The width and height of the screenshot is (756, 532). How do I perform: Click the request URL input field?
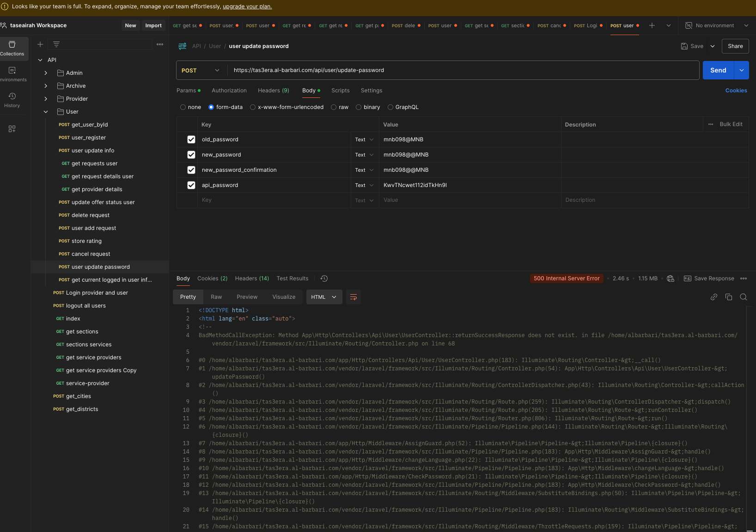click(463, 70)
